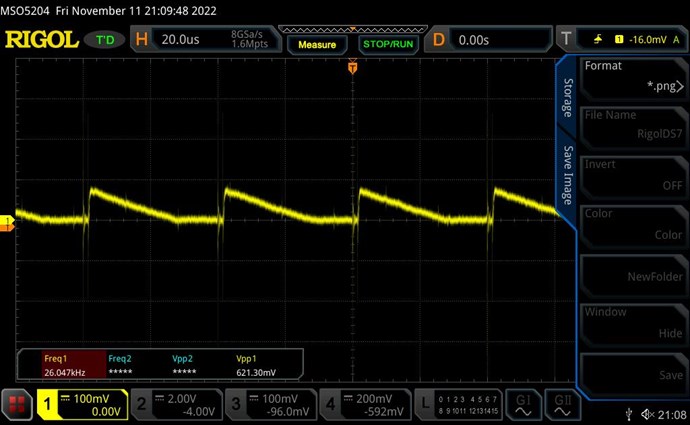Open GII function generator icon
This screenshot has width=690, height=425.
tap(562, 405)
